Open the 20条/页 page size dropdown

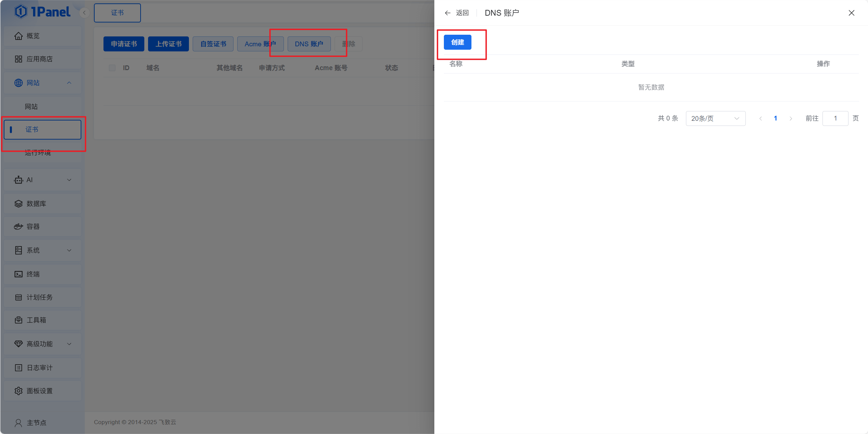click(x=715, y=118)
